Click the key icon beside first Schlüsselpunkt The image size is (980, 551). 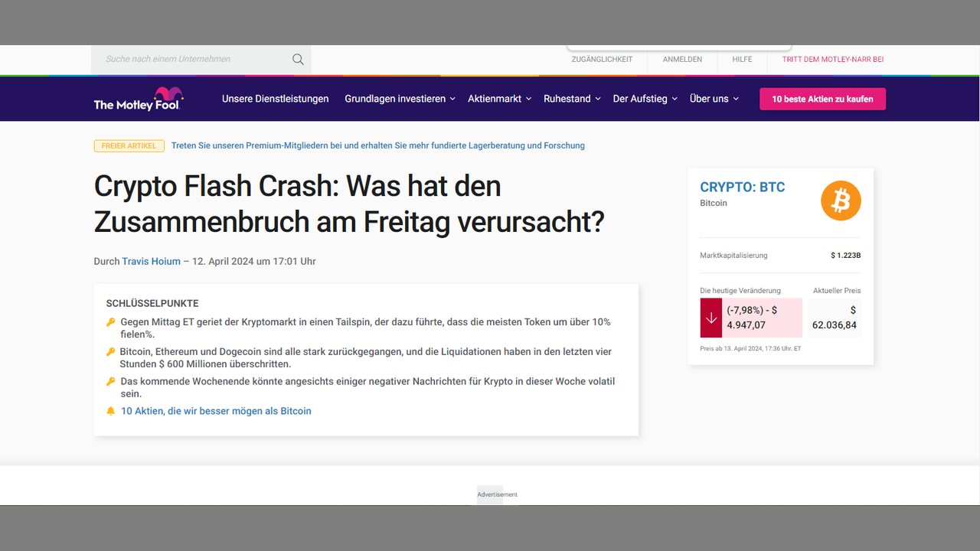(x=110, y=322)
